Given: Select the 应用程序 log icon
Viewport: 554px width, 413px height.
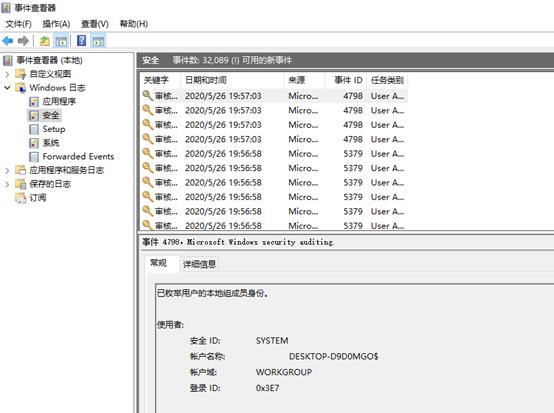Looking at the screenshot, I should (x=34, y=102).
